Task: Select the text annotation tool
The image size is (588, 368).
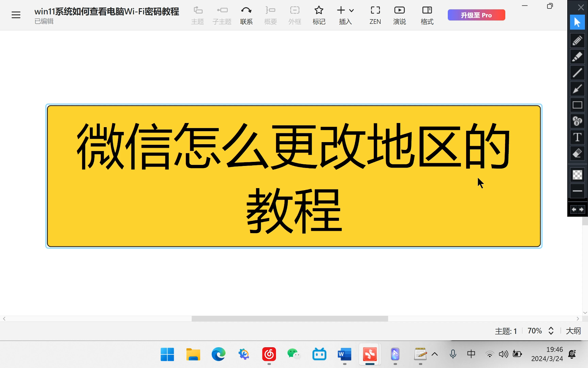Action: pyautogui.click(x=577, y=137)
